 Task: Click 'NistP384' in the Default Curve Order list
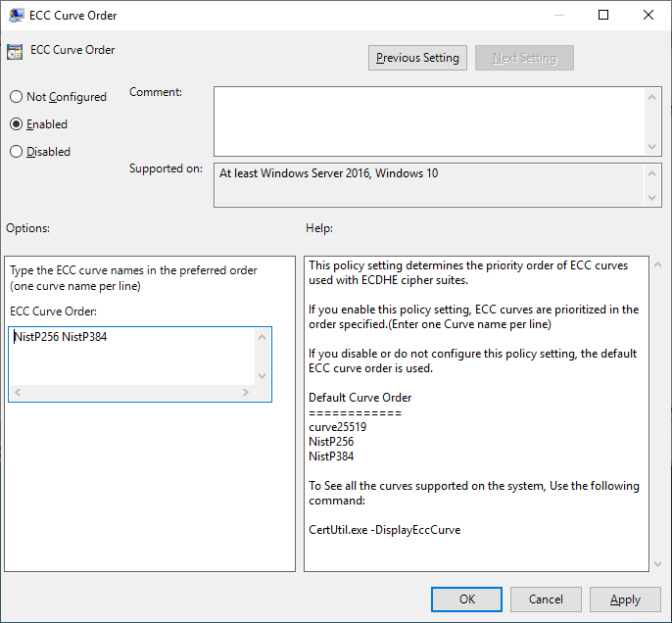tap(331, 455)
